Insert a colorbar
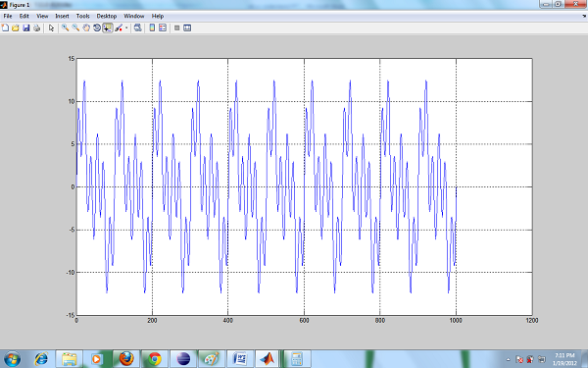The image size is (588, 368). (x=152, y=27)
